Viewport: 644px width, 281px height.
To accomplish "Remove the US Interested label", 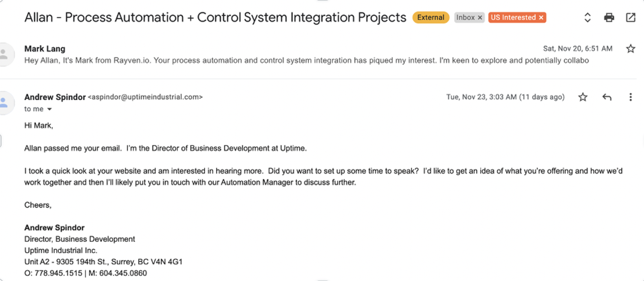I will click(541, 17).
